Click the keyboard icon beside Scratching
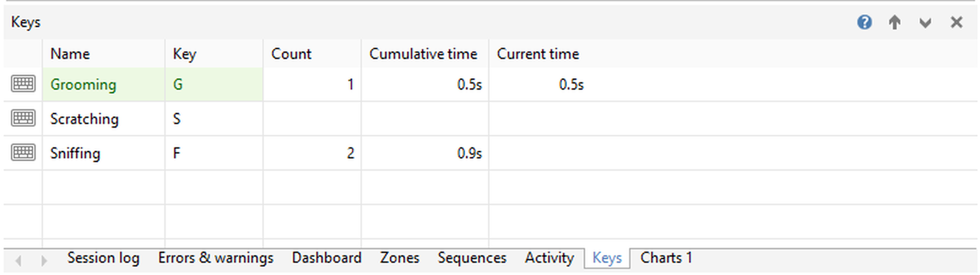Screen dimensions: 980x275 pyautogui.click(x=23, y=118)
